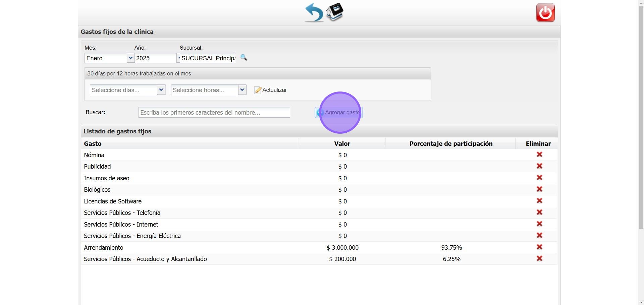The image size is (644, 305).
Task: Click the magnifier search icon beside Sucursal
Action: click(244, 58)
